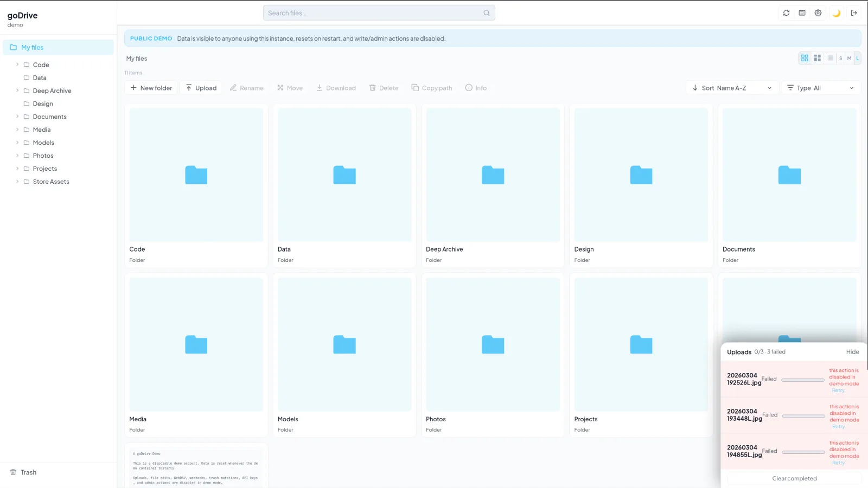This screenshot has height=488, width=868.
Task: Open the Sort Name A-Z dropdown
Action: (732, 88)
